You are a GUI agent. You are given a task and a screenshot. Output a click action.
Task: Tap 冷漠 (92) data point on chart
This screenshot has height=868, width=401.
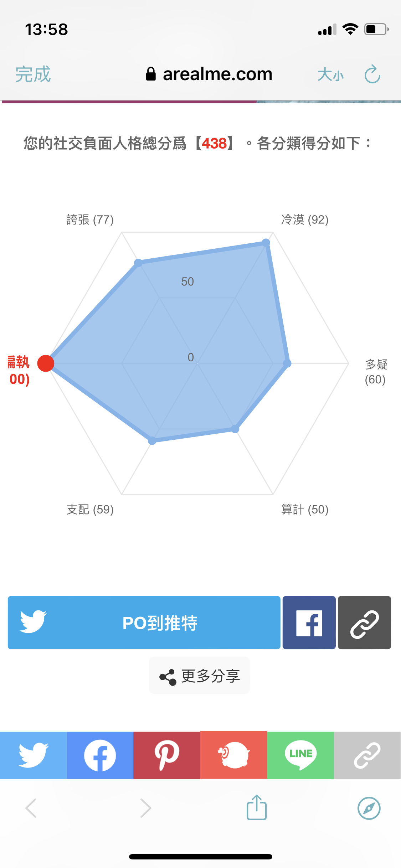pos(266,243)
